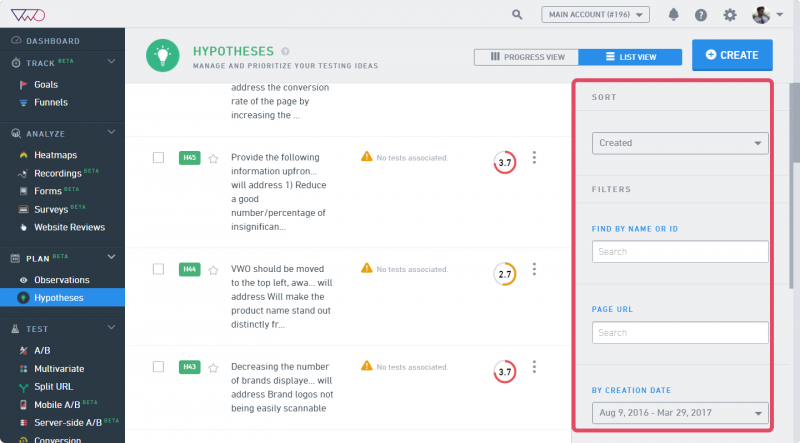Switch to List View
800x443 pixels.
(630, 57)
